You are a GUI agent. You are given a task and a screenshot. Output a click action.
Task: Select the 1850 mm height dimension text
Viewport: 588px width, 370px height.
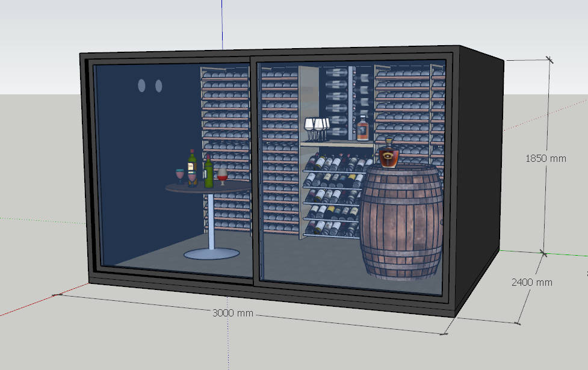[x=546, y=159]
